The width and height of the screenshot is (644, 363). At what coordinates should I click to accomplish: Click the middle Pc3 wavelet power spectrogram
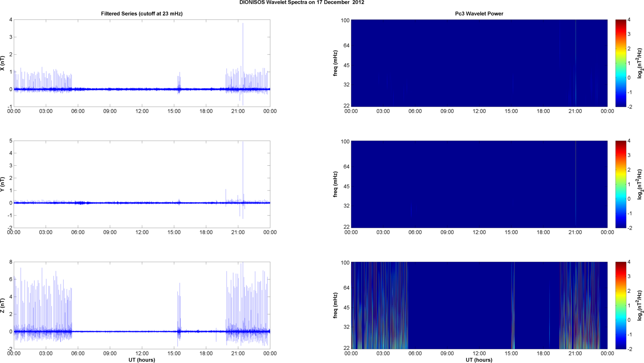click(479, 184)
